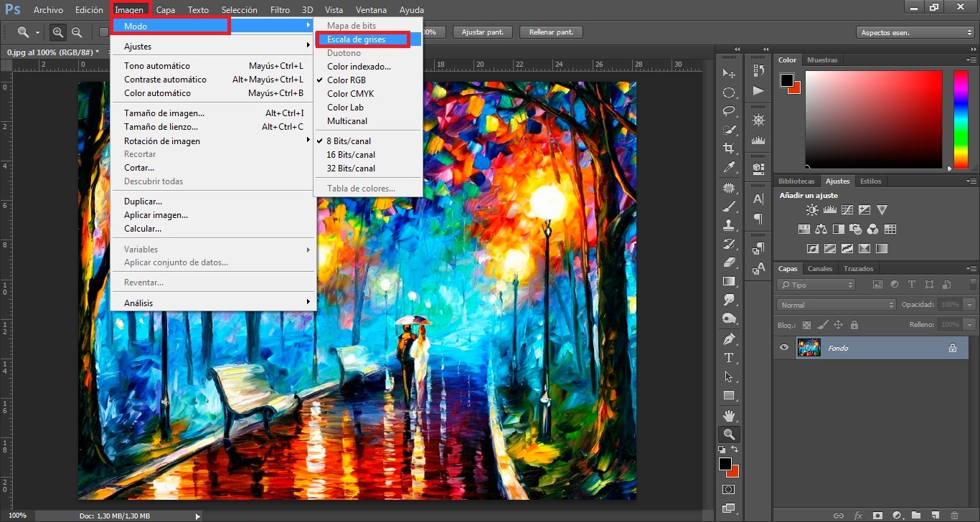This screenshot has height=522, width=980.
Task: Open the Tipo layer filter dropdown
Action: [816, 285]
